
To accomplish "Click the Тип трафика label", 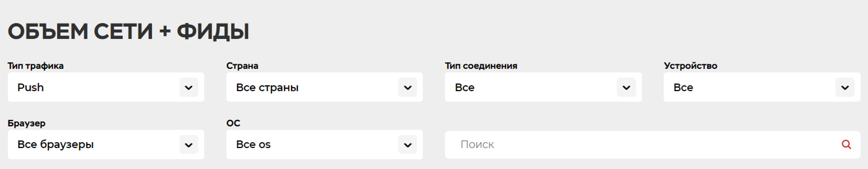I will pyautogui.click(x=36, y=66).
